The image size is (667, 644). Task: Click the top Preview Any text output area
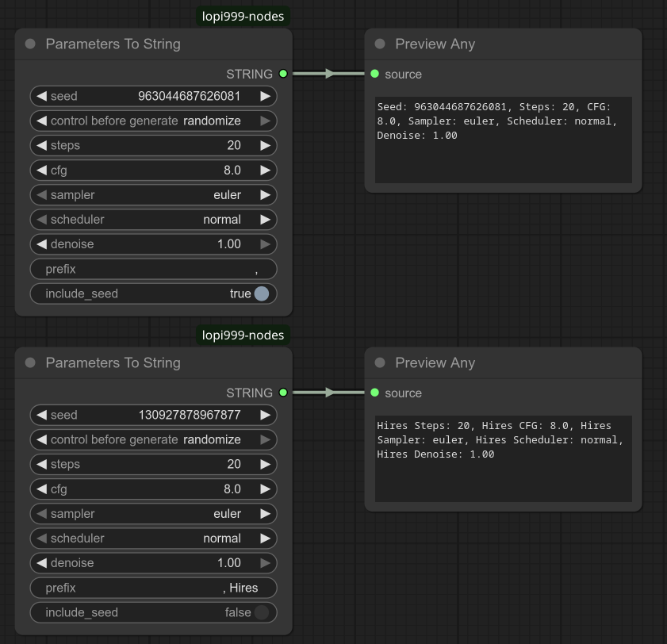click(504, 140)
